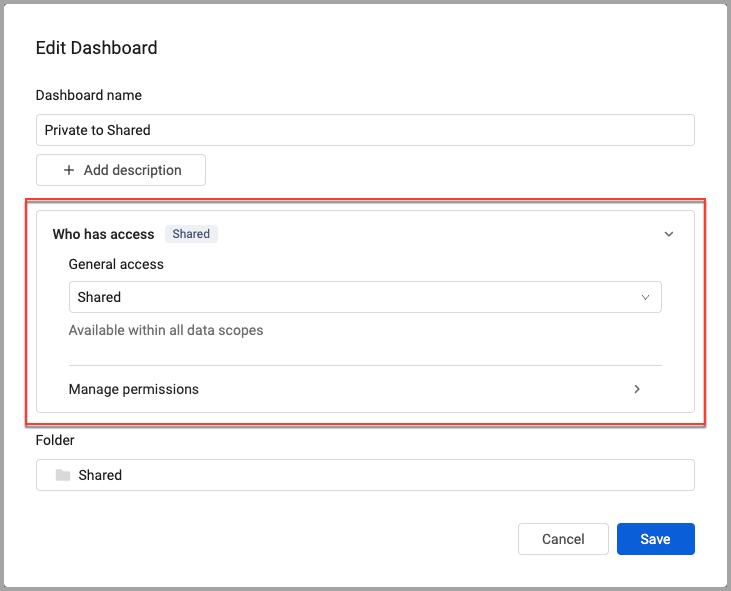Image resolution: width=731 pixels, height=591 pixels.
Task: Click the Folder label above the field
Action: click(x=55, y=440)
